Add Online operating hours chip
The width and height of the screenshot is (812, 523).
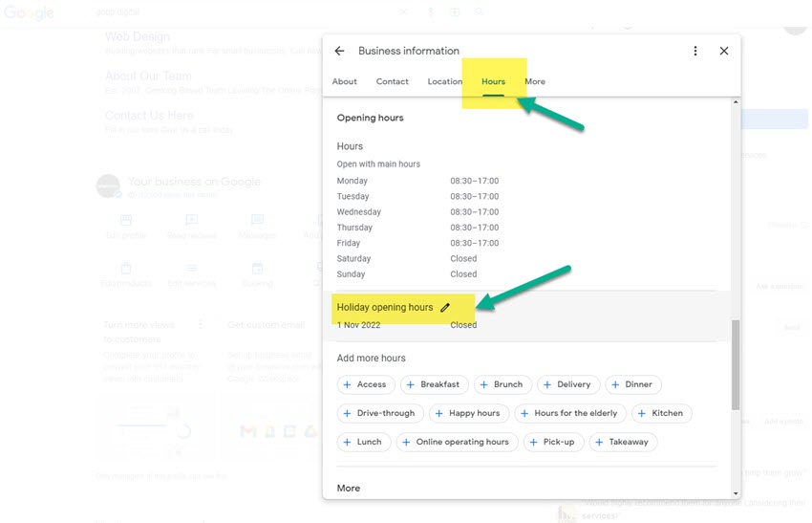click(x=455, y=442)
